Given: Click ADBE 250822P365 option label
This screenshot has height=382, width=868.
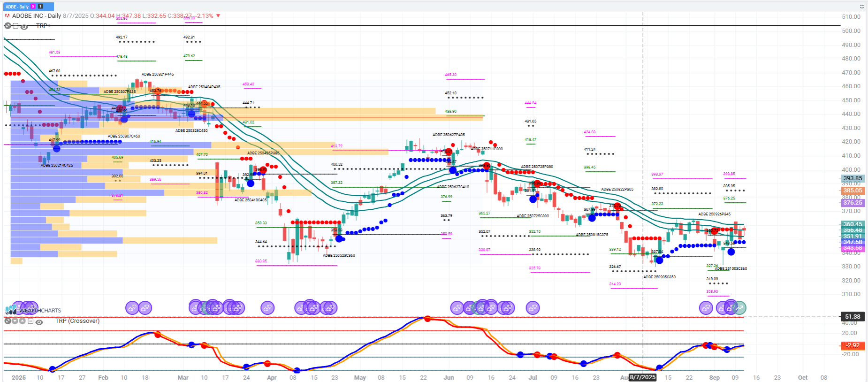Looking at the screenshot, I should 617,189.
